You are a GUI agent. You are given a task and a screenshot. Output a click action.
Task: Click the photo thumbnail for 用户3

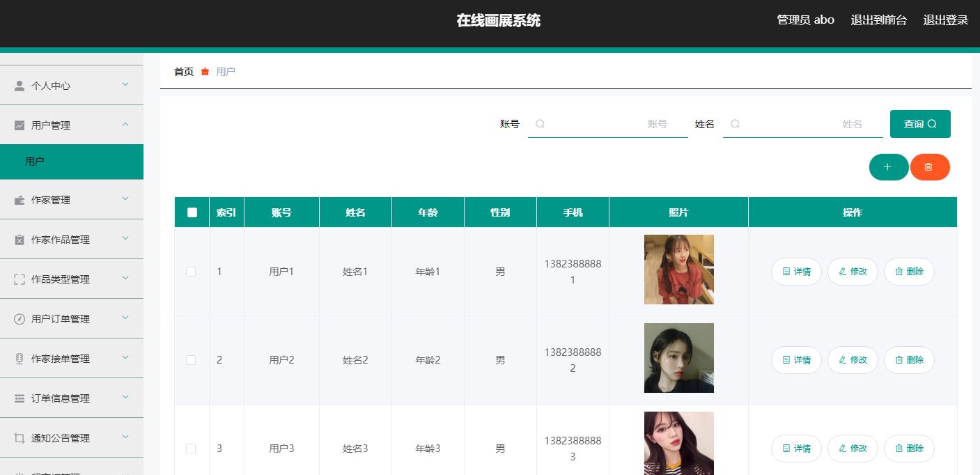tap(679, 443)
